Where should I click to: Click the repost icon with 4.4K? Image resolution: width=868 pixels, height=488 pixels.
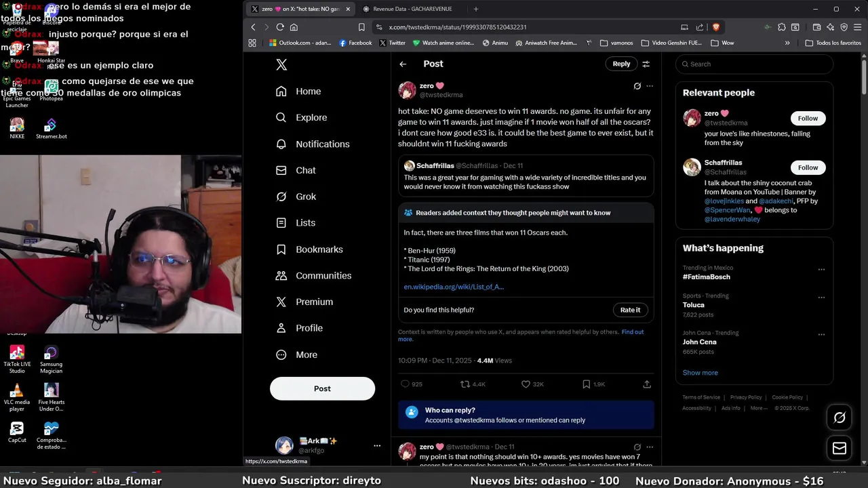tap(465, 384)
